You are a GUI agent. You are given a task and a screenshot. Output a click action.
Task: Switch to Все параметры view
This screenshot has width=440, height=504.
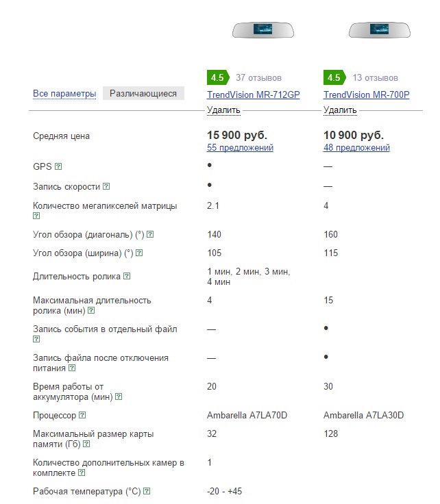coord(64,94)
